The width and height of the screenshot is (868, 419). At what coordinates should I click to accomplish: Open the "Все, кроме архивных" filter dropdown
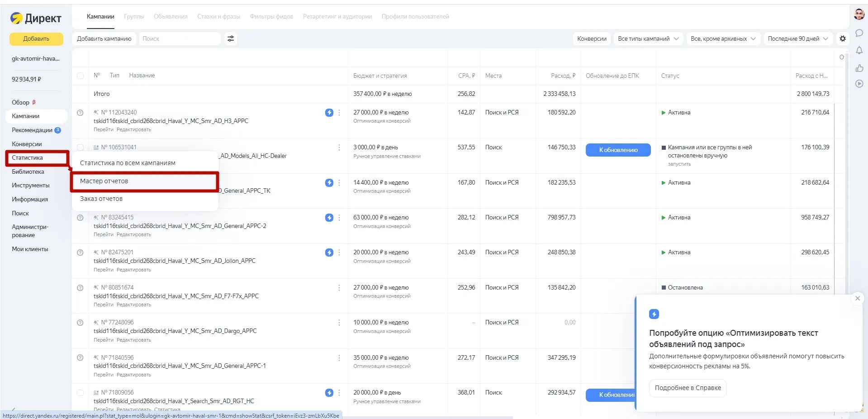tap(723, 39)
